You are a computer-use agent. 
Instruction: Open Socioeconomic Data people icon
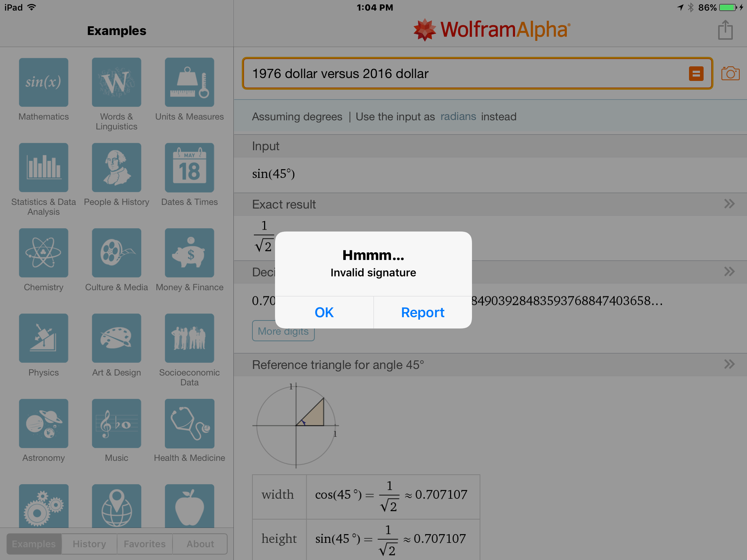point(189,338)
